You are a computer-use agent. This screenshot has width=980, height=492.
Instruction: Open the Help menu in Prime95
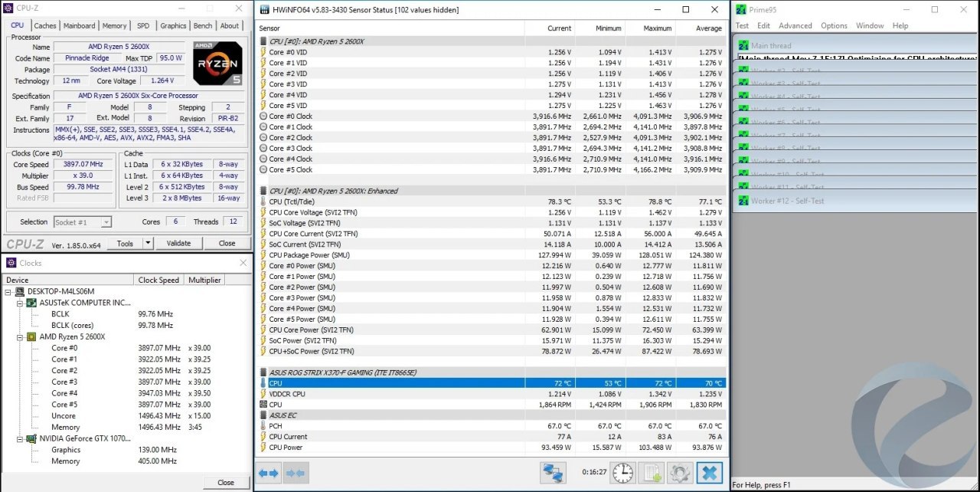[x=900, y=25]
